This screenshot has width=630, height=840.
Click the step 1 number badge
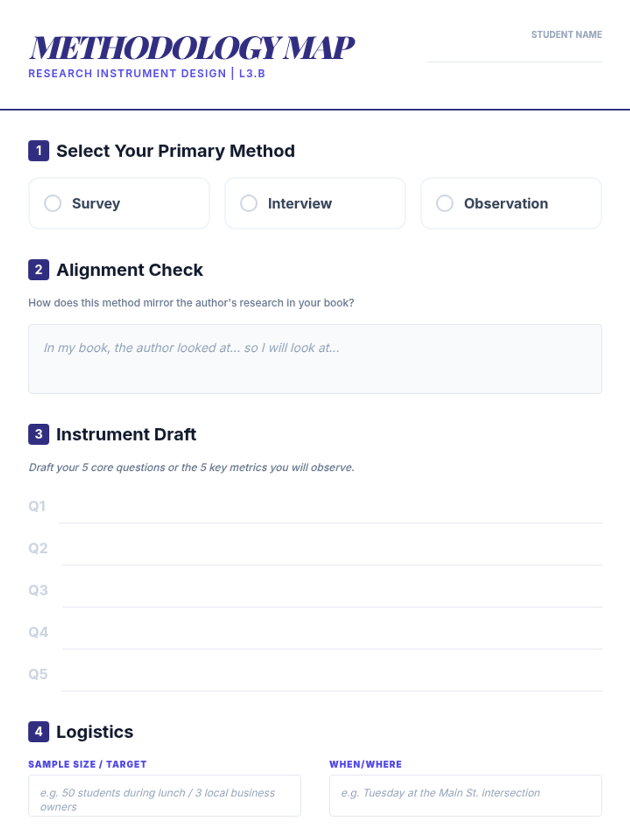pyautogui.click(x=39, y=151)
